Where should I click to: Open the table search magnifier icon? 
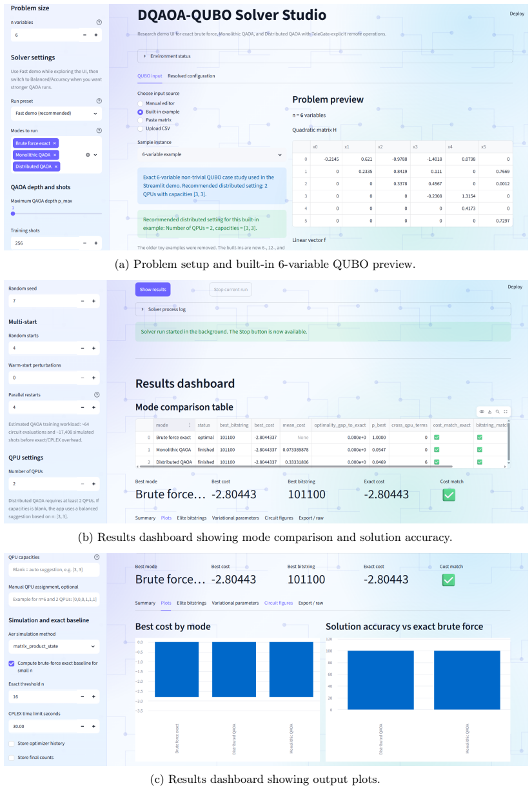(497, 411)
